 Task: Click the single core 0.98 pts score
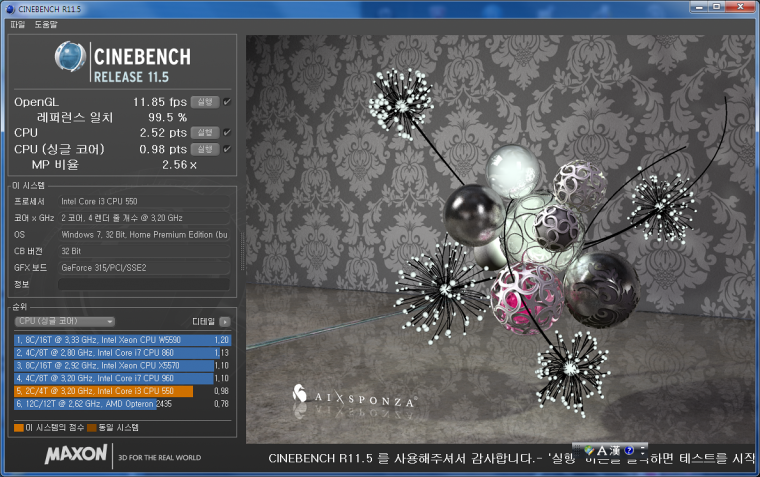click(163, 149)
